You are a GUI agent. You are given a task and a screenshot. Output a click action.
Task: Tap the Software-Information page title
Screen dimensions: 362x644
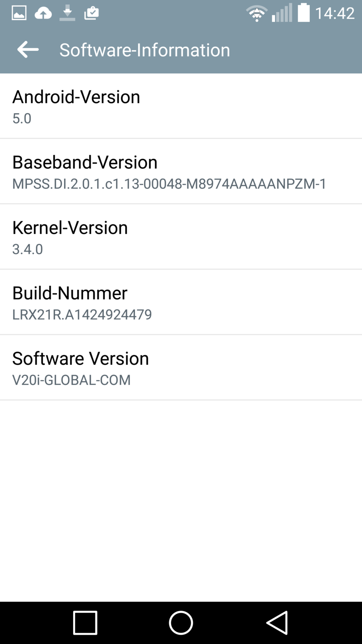(145, 50)
